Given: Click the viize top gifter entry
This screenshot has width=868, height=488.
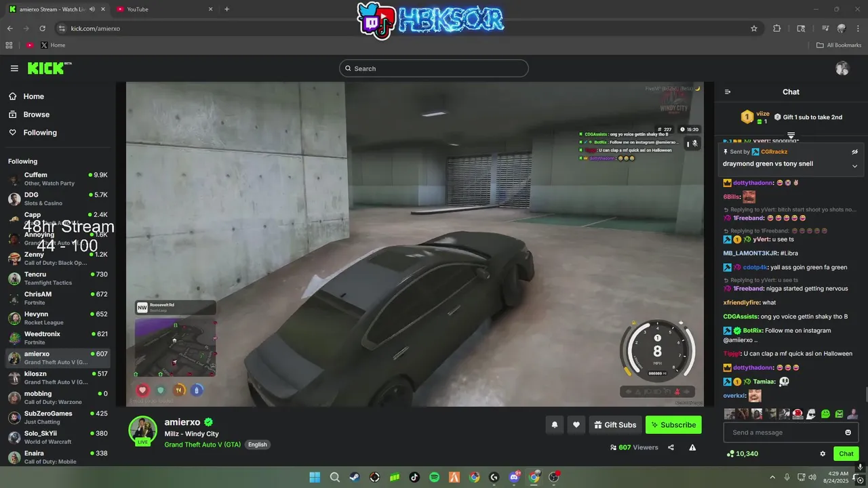Looking at the screenshot, I should (754, 117).
